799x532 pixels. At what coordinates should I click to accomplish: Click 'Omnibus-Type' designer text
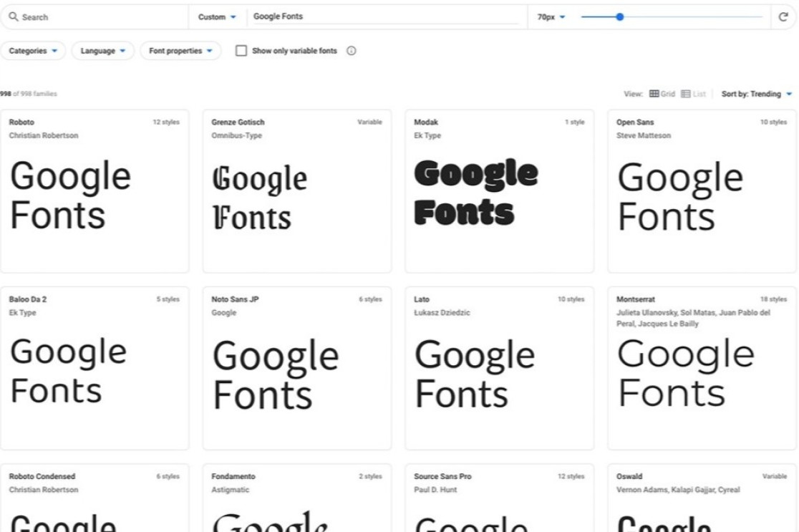(x=236, y=135)
